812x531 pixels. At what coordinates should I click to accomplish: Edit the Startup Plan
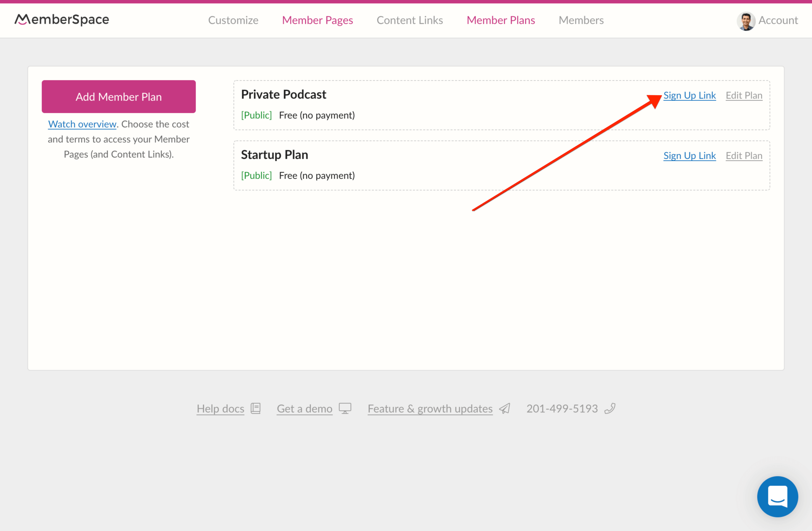744,156
